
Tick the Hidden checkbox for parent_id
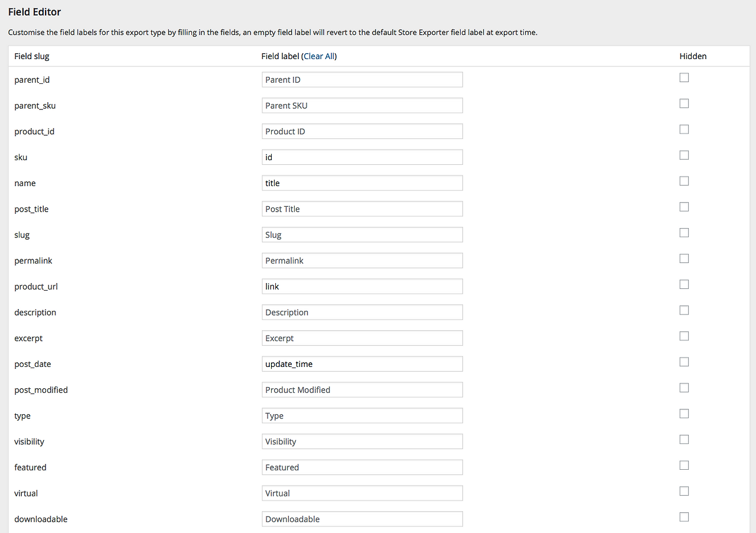click(684, 77)
